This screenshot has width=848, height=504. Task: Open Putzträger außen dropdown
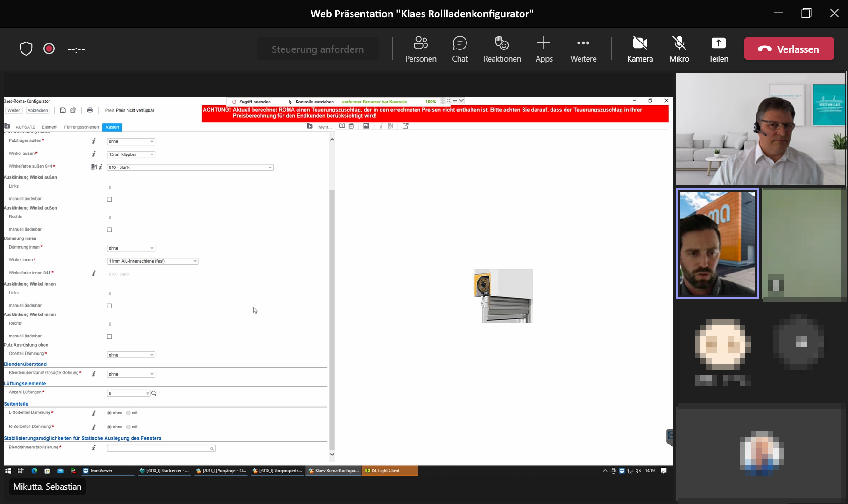pyautogui.click(x=131, y=141)
